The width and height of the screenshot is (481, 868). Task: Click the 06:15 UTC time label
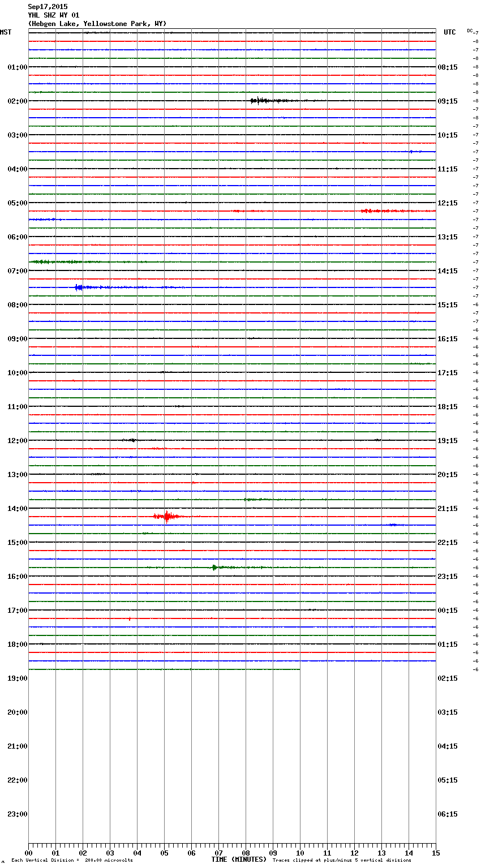coord(448,814)
